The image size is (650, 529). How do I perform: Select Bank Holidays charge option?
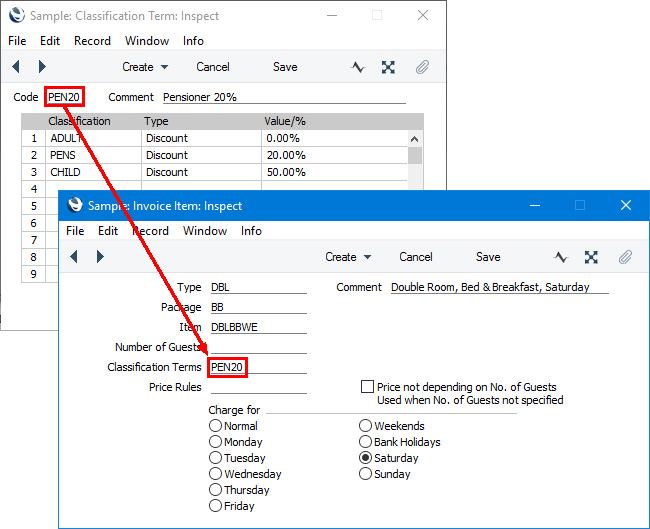tap(365, 442)
